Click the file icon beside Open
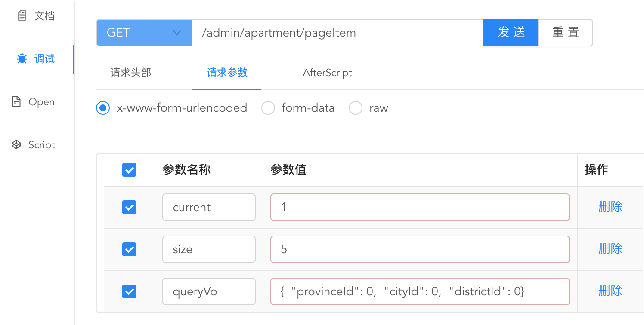This screenshot has height=325, width=644. tap(16, 102)
